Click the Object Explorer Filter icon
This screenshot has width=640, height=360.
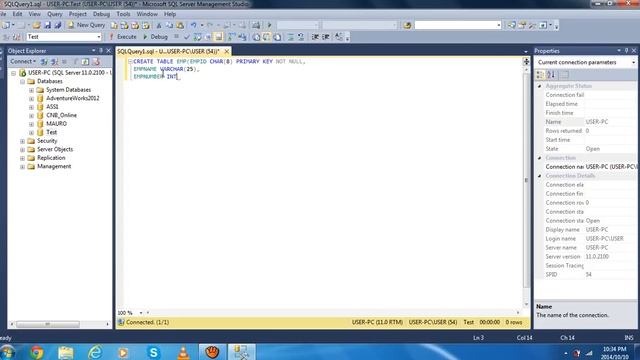tap(75, 62)
